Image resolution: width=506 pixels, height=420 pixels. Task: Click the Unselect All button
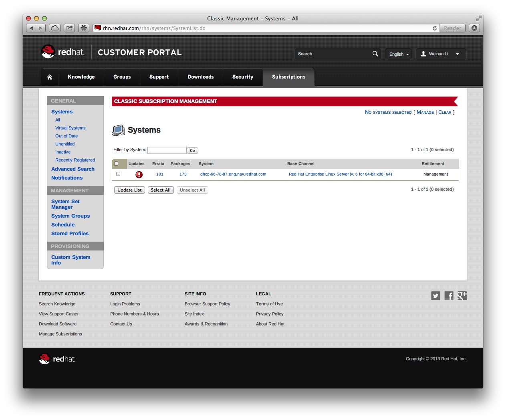(x=192, y=190)
